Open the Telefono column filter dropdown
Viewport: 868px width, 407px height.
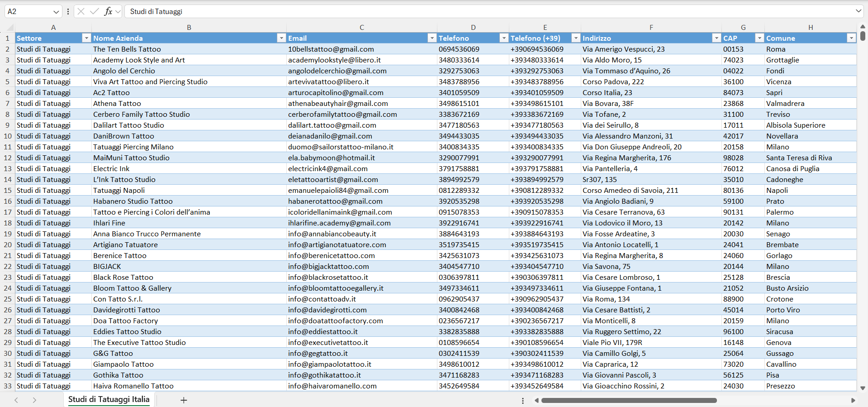(504, 38)
